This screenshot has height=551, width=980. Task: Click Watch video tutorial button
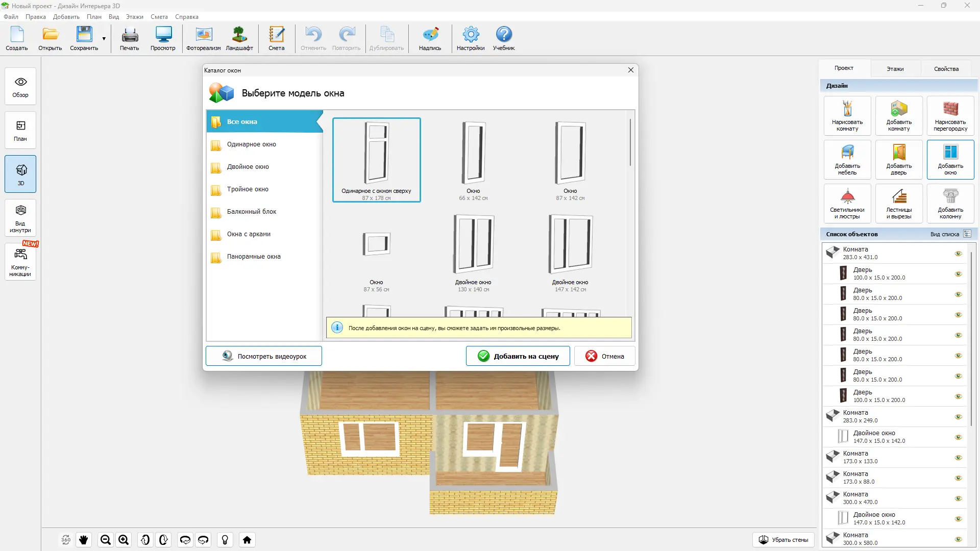pyautogui.click(x=263, y=356)
